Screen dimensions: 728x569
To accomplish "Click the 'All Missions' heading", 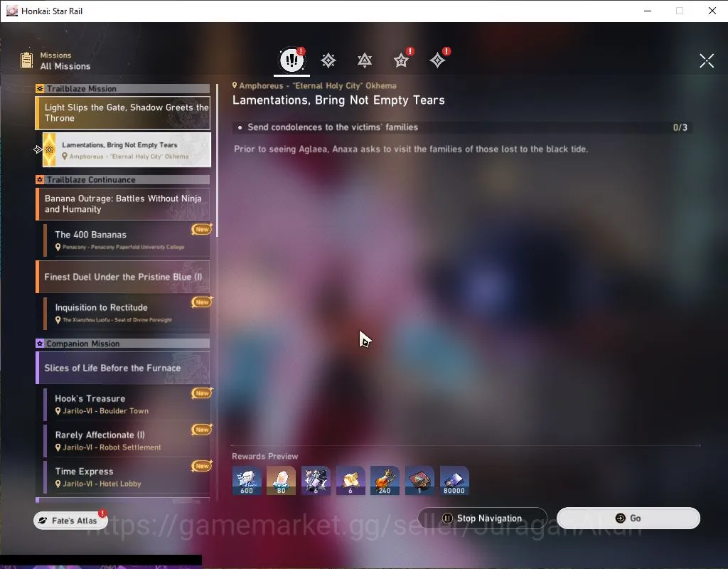I will [x=65, y=66].
